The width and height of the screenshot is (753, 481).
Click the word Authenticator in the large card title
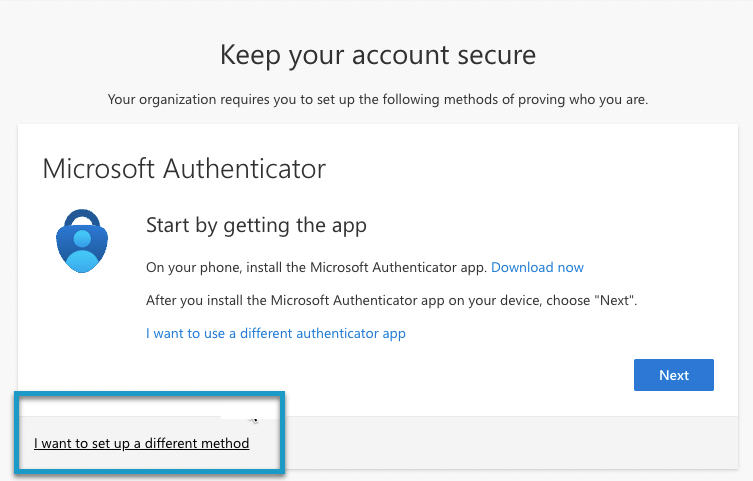tap(244, 169)
